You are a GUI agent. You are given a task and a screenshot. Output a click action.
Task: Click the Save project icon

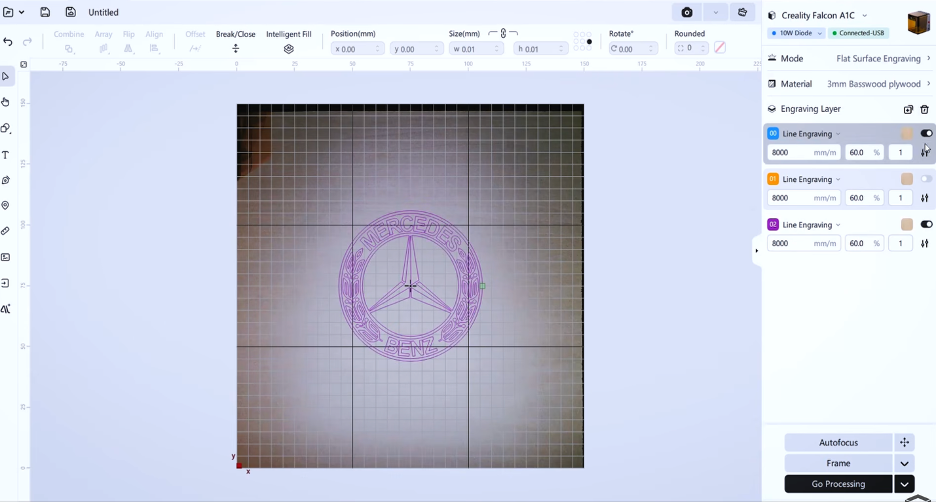(x=45, y=12)
